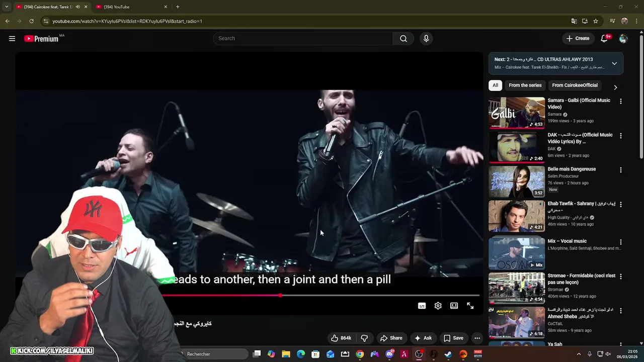Screen dimensions: 644x362
Task: Open options menu for Stromae Formidable
Action: pyautogui.click(x=620, y=277)
